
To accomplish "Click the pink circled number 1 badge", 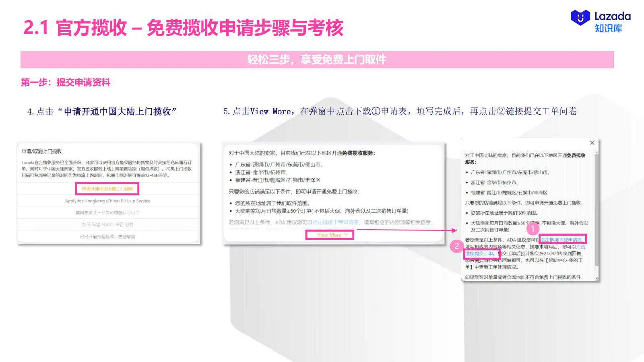I will coord(532,228).
